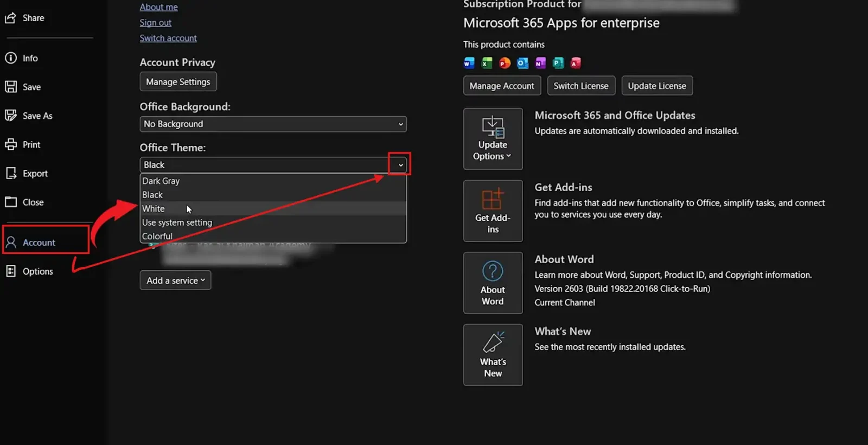Image resolution: width=868 pixels, height=445 pixels.
Task: Collapse the Office Theme dropdown arrow
Action: 400,164
